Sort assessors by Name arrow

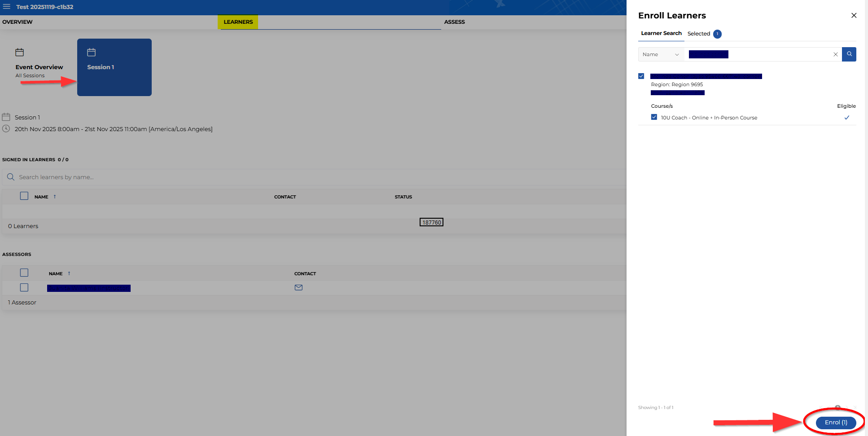[69, 273]
